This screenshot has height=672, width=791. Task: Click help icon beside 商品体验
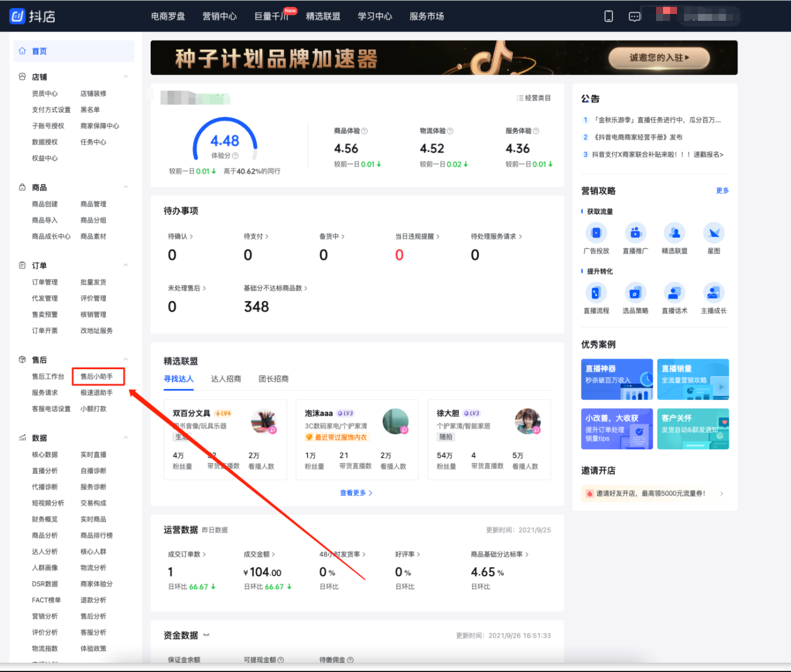click(365, 131)
